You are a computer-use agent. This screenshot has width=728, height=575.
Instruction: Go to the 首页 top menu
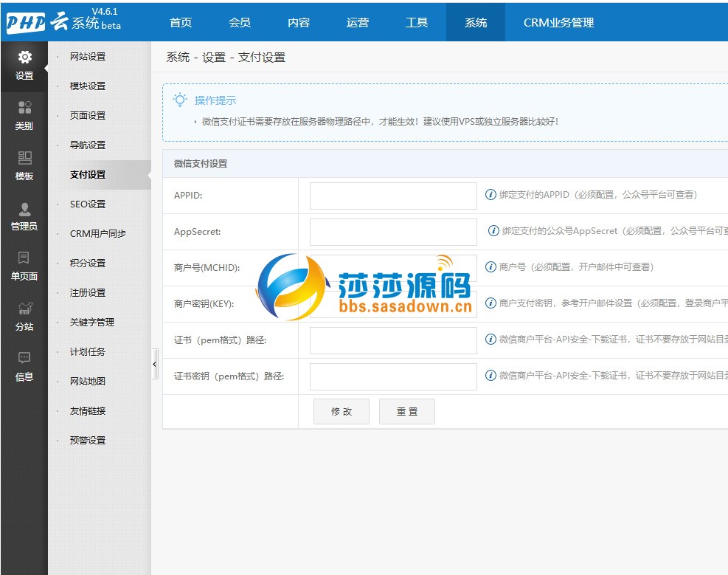pyautogui.click(x=181, y=22)
